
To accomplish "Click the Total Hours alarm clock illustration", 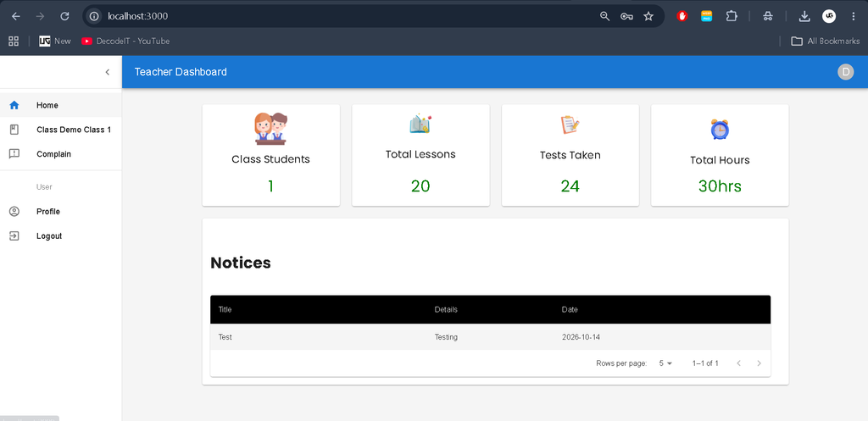I will click(x=720, y=129).
